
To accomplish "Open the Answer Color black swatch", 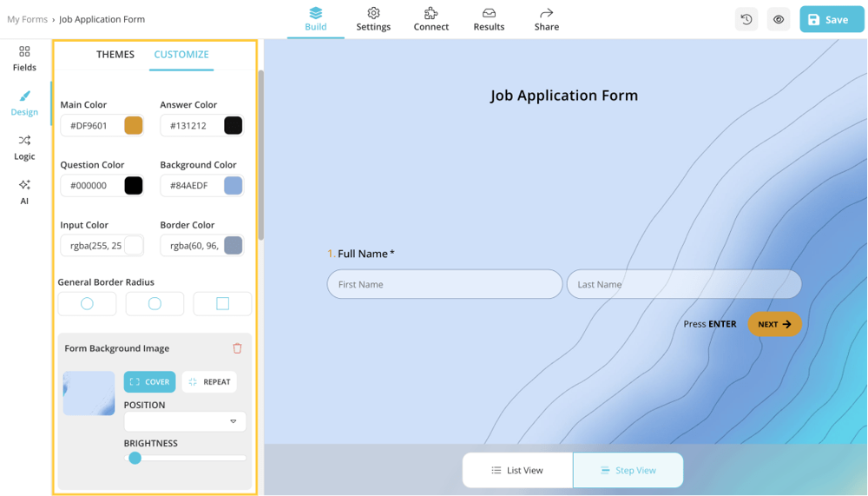I will (233, 126).
